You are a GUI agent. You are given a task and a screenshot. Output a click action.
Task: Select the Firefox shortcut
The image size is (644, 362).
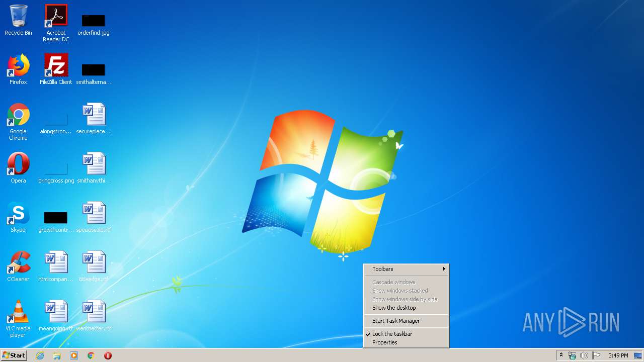click(18, 69)
